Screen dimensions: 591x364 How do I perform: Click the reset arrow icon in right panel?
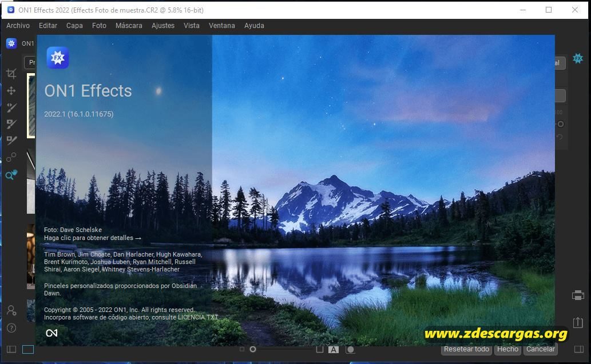(560, 137)
